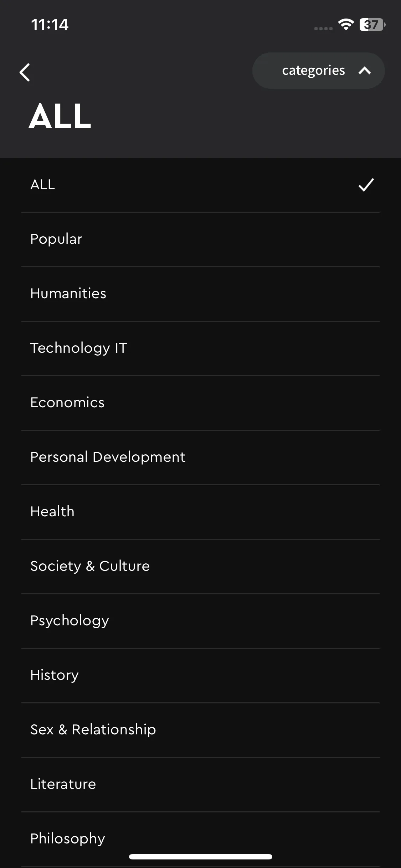The image size is (401, 868).
Task: Select Personal Development category
Action: coord(200,457)
